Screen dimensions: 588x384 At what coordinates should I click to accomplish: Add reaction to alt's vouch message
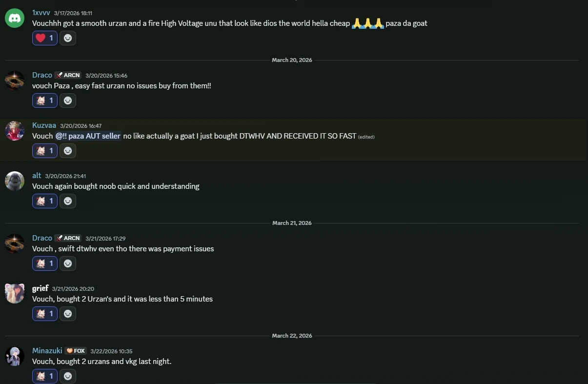(68, 201)
